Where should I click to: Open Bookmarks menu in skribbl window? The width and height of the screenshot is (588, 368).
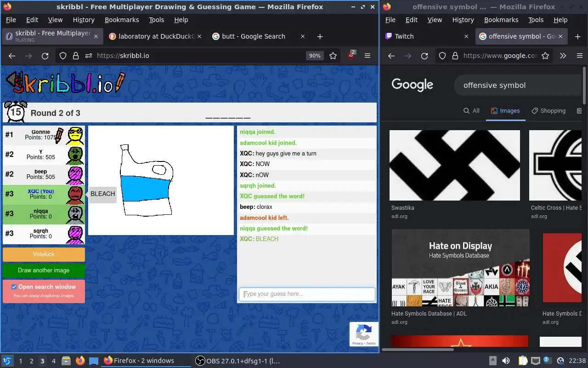coord(122,20)
